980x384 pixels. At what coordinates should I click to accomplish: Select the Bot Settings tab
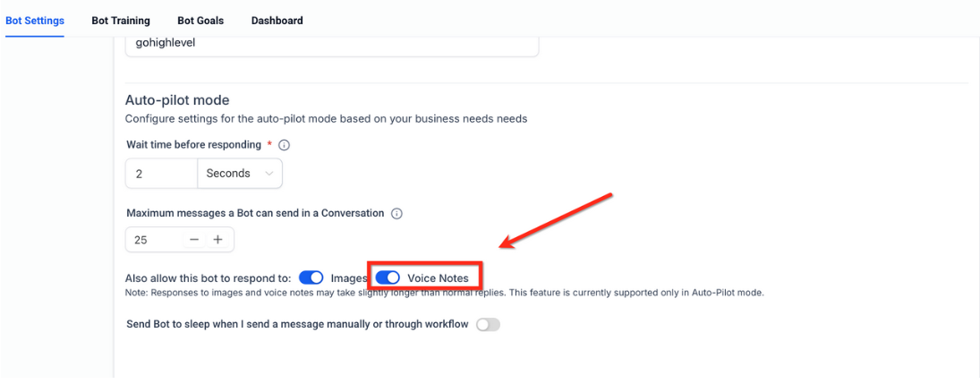point(35,21)
